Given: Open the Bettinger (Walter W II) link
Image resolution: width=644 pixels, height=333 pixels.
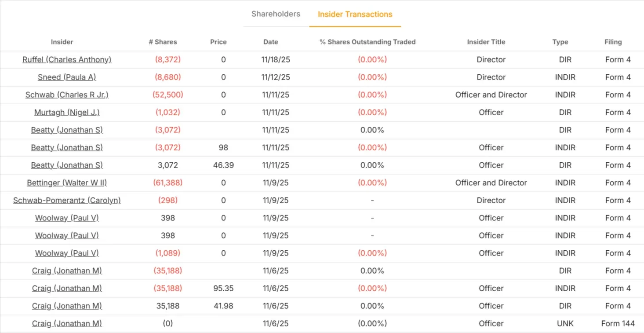Looking at the screenshot, I should (67, 183).
